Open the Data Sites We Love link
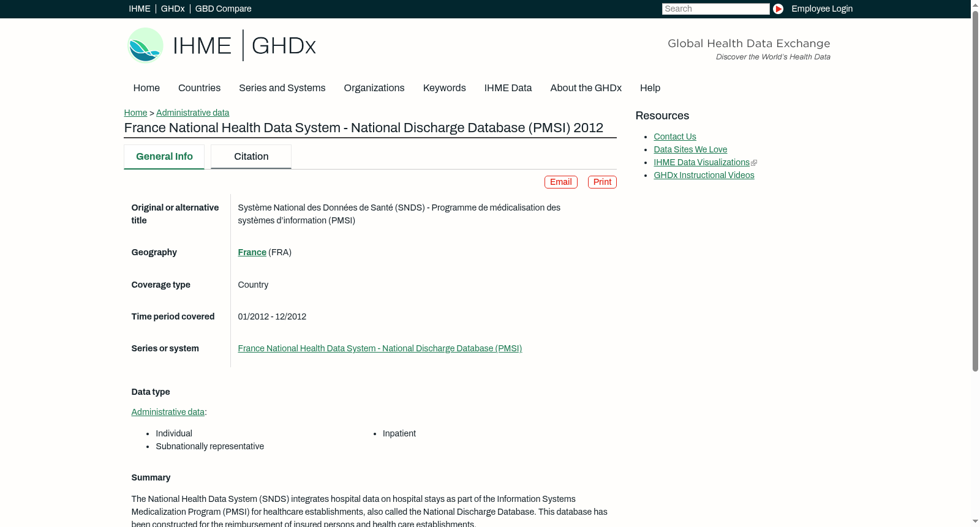This screenshot has width=980, height=527. coord(690,149)
